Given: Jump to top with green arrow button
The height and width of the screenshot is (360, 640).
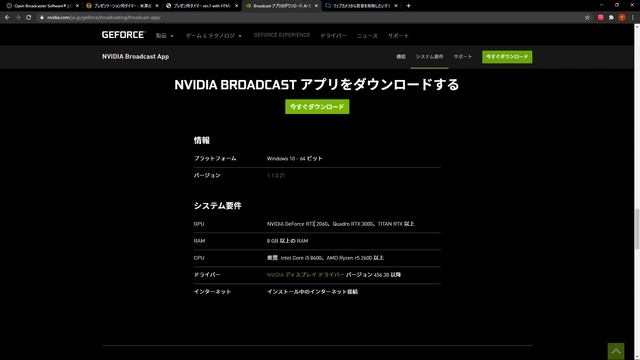Looking at the screenshot, I should pyautogui.click(x=616, y=351).
